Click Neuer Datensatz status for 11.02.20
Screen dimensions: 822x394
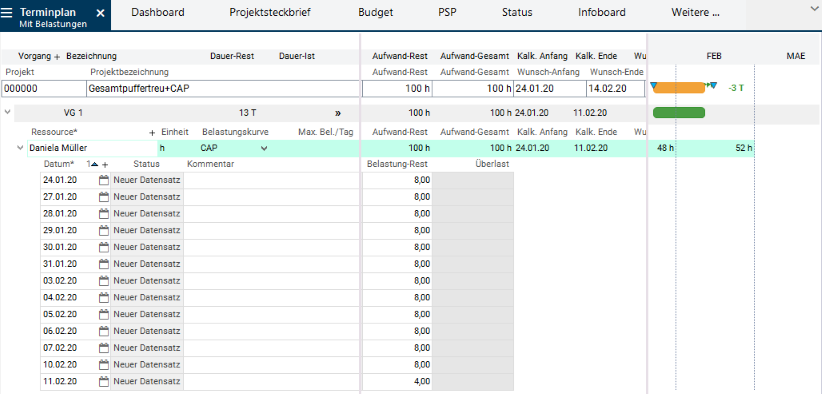(147, 381)
